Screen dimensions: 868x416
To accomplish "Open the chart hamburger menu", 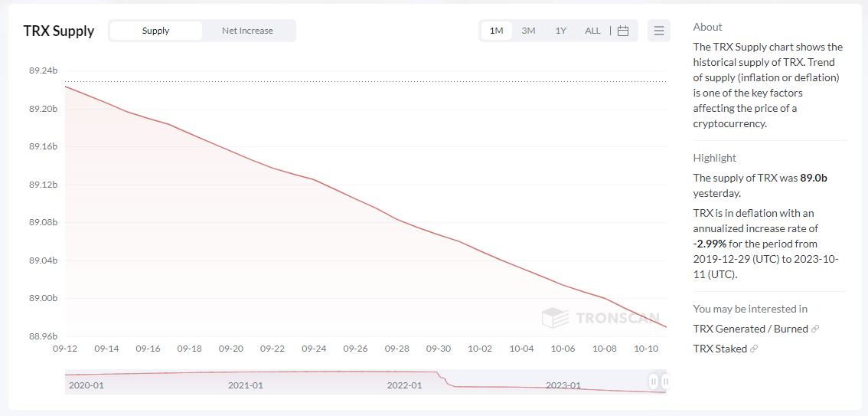I will 659,31.
